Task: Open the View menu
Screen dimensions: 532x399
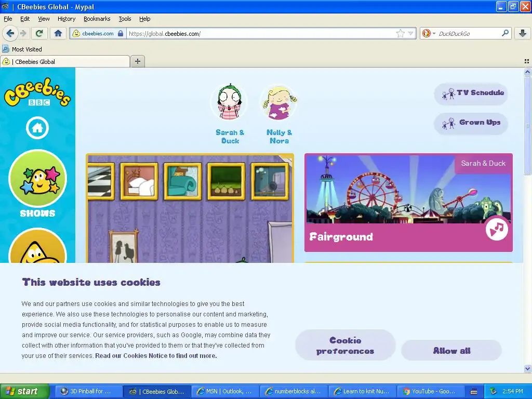Action: point(44,19)
